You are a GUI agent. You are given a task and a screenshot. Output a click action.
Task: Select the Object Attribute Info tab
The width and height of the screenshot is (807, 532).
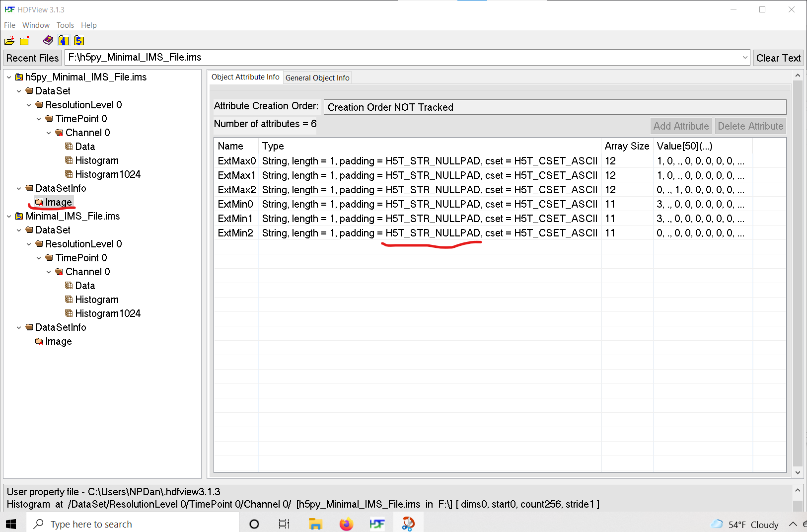point(245,77)
